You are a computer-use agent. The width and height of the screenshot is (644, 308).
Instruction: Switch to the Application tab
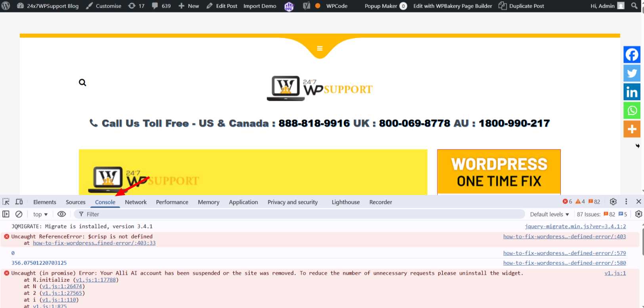[243, 202]
